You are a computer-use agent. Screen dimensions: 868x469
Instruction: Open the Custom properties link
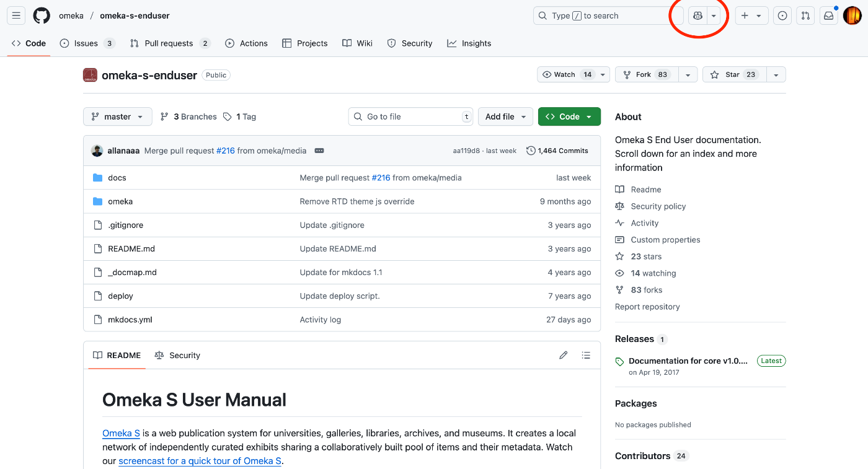point(658,240)
